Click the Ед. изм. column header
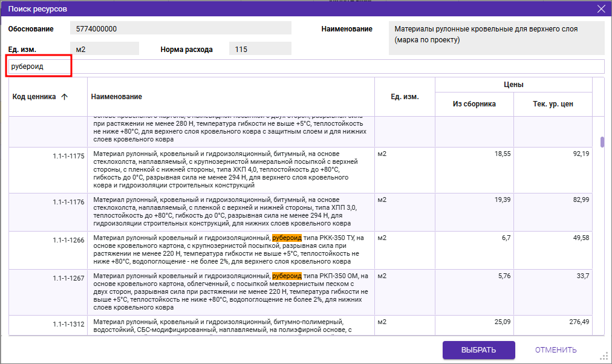Screen dimensions: 612x364 tap(405, 97)
